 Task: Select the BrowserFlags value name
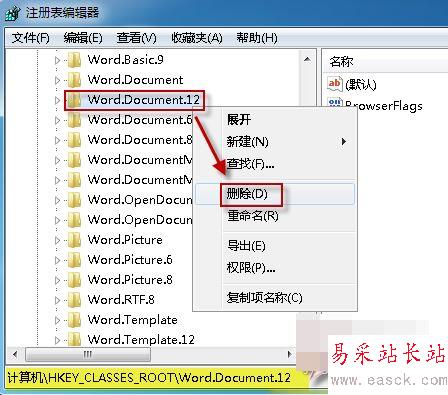coord(384,106)
